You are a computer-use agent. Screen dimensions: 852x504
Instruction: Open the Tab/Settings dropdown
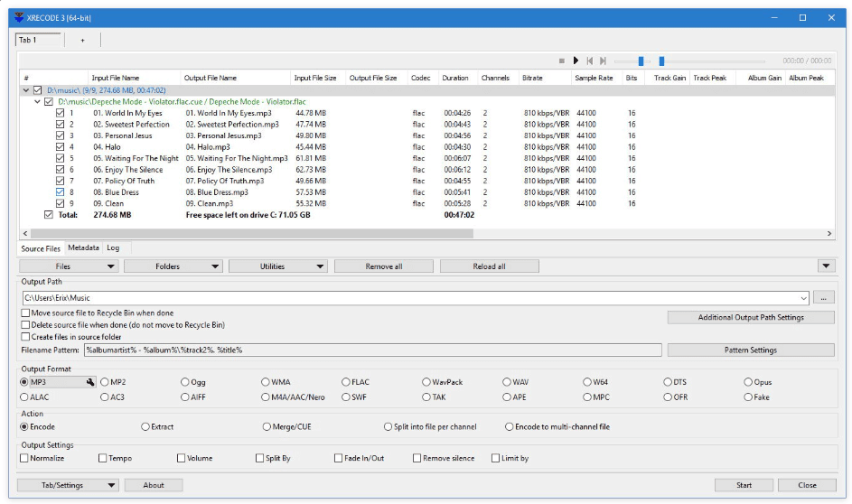(68, 485)
